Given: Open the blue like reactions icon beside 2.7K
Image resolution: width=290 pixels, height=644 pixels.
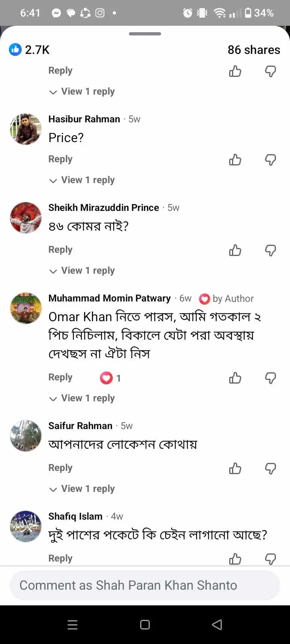Looking at the screenshot, I should [x=15, y=50].
